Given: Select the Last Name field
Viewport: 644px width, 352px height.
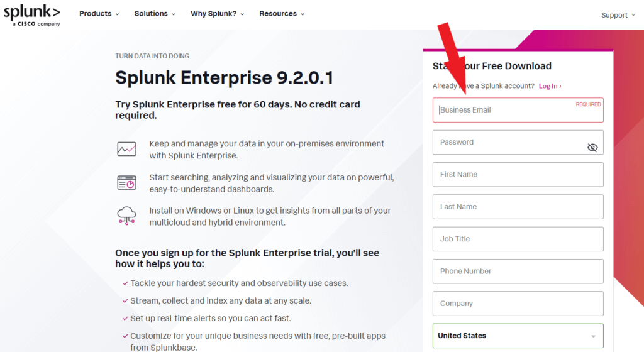Looking at the screenshot, I should 518,207.
